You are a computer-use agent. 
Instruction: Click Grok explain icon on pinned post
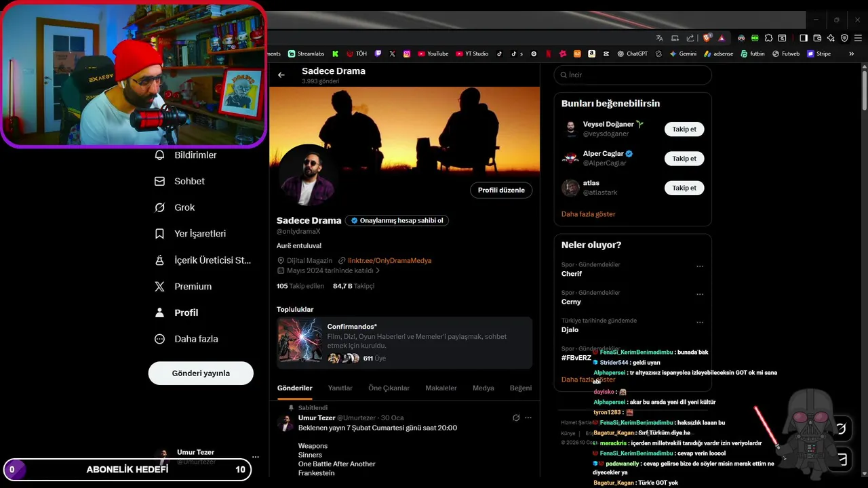click(516, 418)
